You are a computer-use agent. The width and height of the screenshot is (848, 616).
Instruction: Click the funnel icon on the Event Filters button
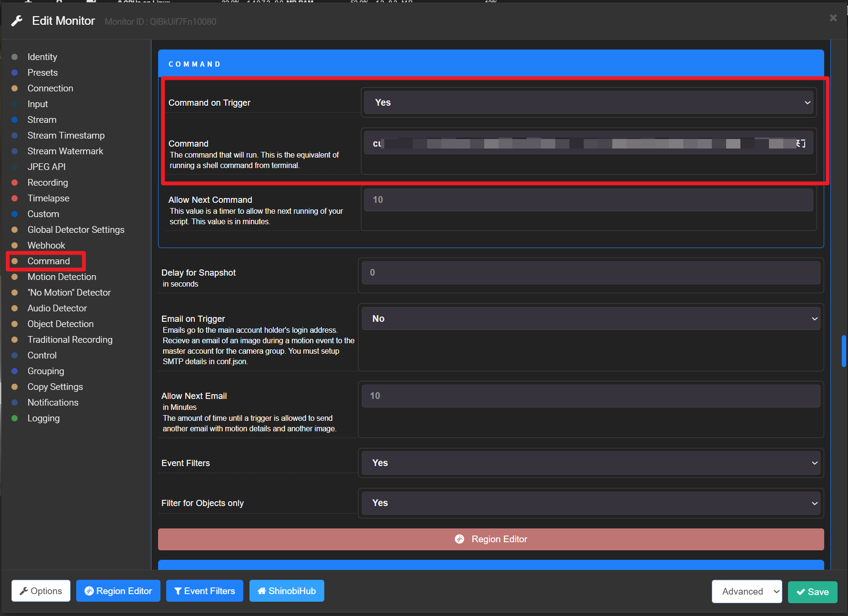coord(178,591)
